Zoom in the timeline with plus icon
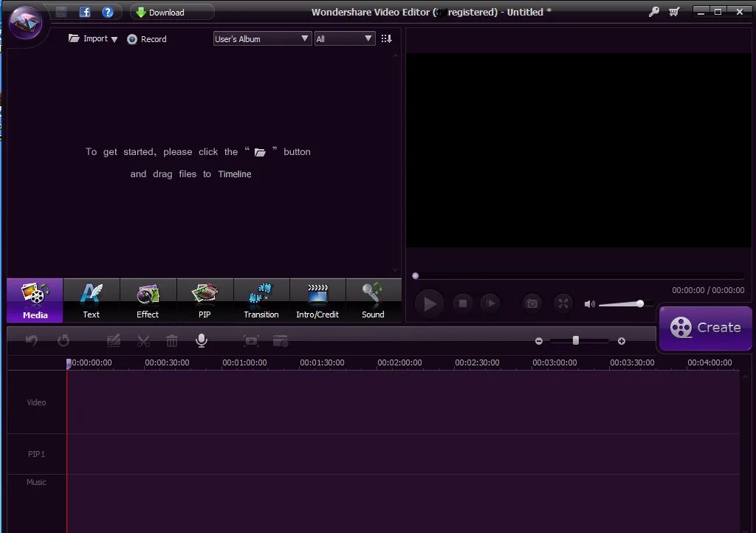756x533 pixels. pos(622,341)
